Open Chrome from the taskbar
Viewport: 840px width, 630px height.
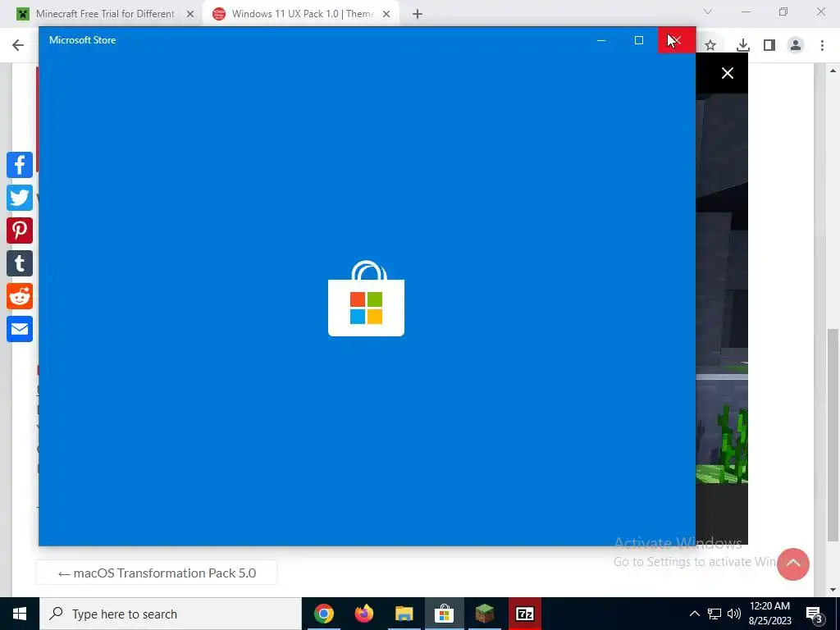[x=324, y=614]
